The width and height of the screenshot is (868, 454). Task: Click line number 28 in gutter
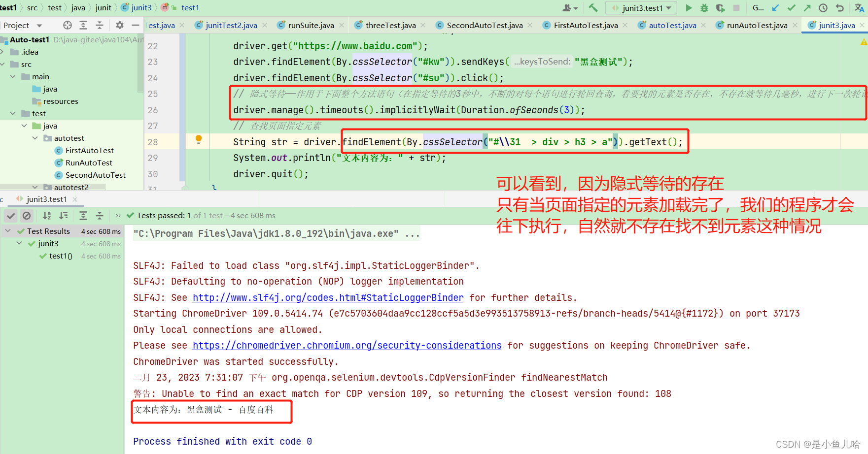[x=153, y=142]
